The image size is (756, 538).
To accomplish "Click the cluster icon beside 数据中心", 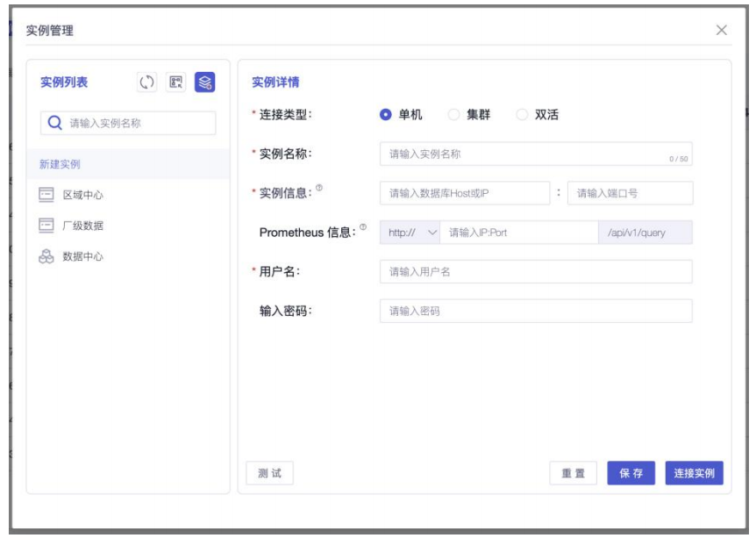I will pyautogui.click(x=46, y=255).
